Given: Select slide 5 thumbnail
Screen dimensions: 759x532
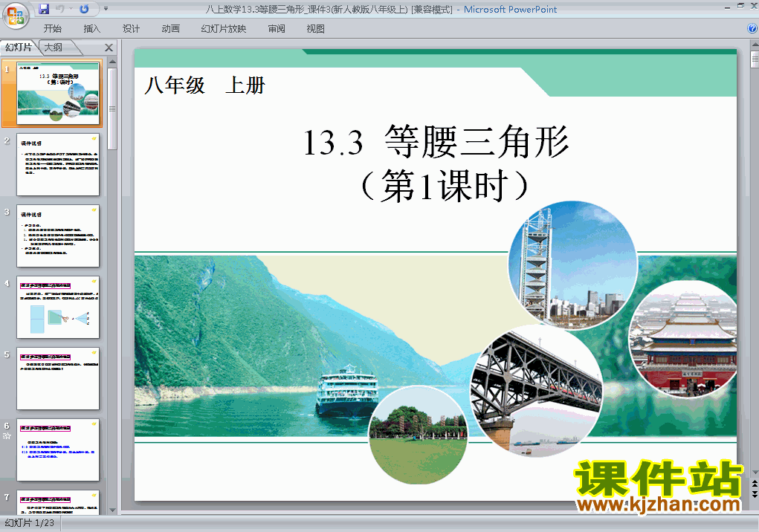Looking at the screenshot, I should point(58,379).
